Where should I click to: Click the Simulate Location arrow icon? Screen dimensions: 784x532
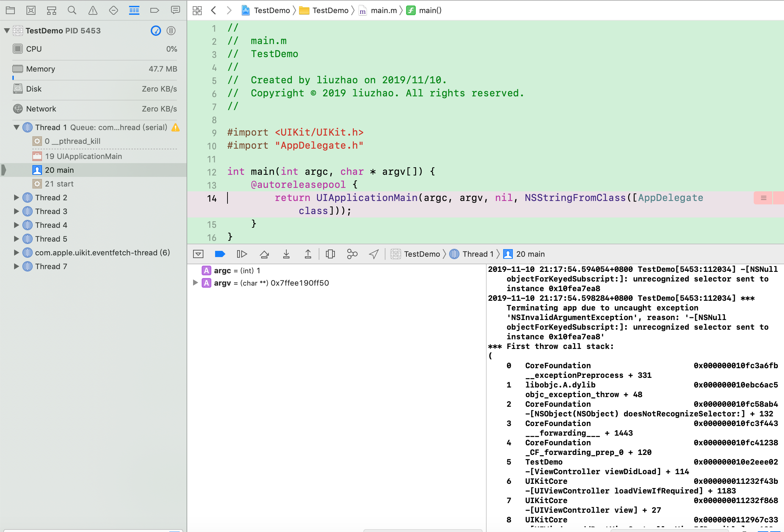coord(374,254)
